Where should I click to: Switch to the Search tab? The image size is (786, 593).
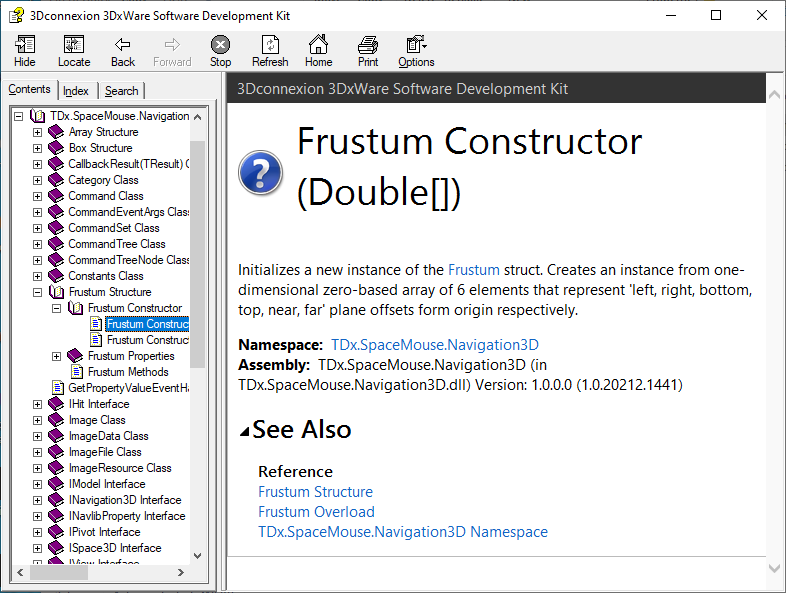pos(121,91)
